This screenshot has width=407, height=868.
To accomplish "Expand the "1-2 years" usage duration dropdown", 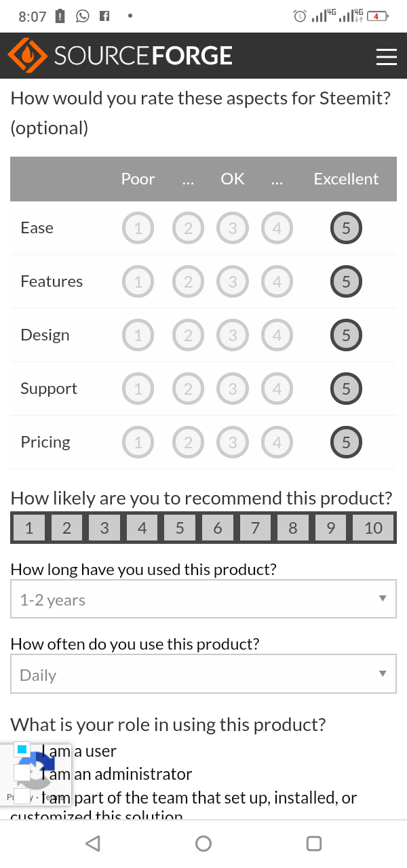I will 203,599.
